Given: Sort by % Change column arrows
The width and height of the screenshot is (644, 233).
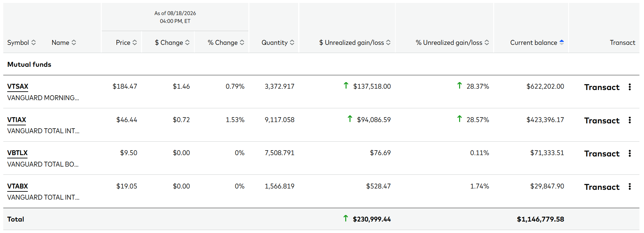Looking at the screenshot, I should pos(242,43).
